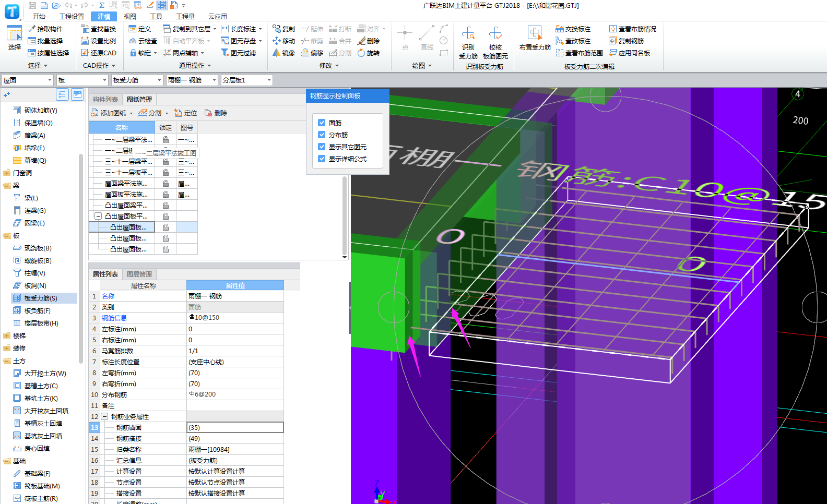Click the 偏移 offset tool
This screenshot has height=504, width=827.
click(312, 53)
